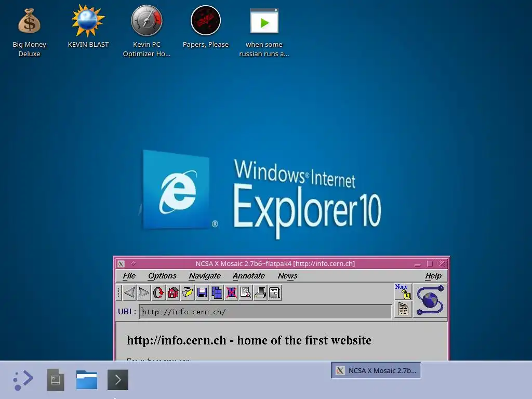Grab the toolbar's dotted detach handle
This screenshot has height=399, width=532.
pos(119,292)
